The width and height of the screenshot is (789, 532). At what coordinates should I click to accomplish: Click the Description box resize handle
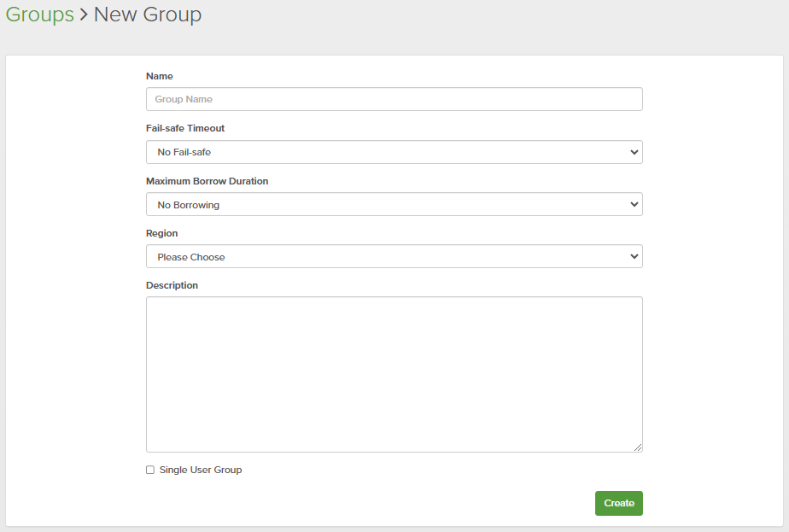638,447
